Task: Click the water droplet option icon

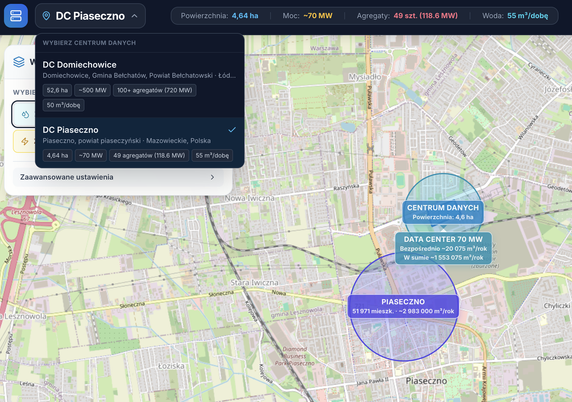Action: [x=25, y=114]
